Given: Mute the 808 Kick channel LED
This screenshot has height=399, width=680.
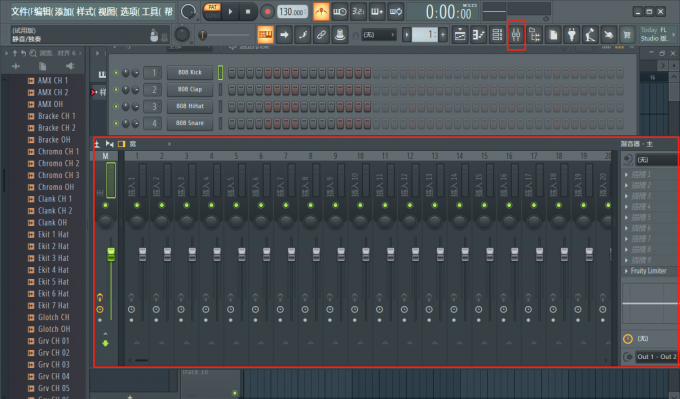Looking at the screenshot, I should (116, 72).
